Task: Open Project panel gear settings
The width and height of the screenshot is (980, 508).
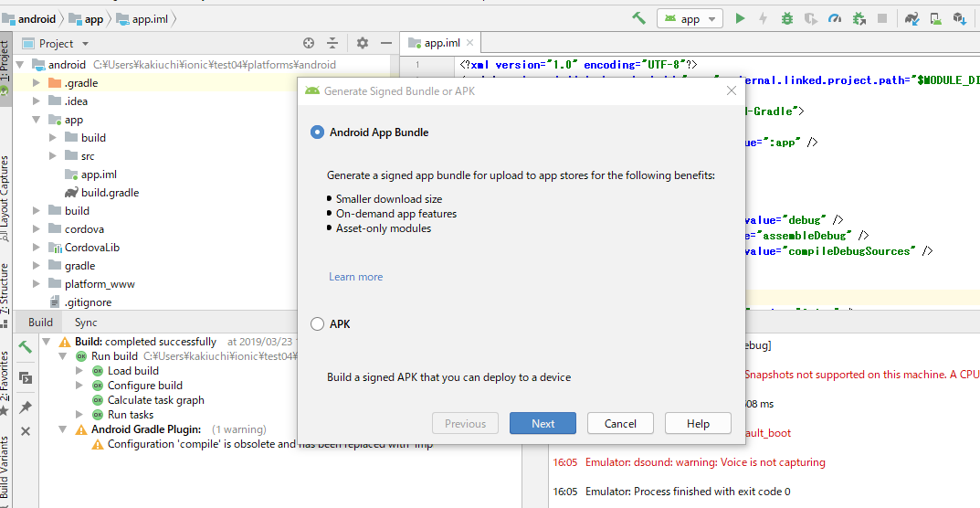Action: pos(363,43)
